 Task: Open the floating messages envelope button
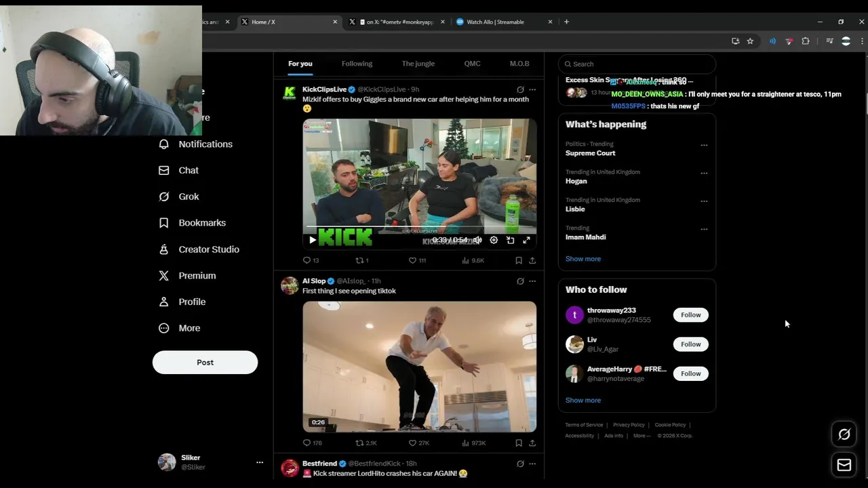(844, 465)
